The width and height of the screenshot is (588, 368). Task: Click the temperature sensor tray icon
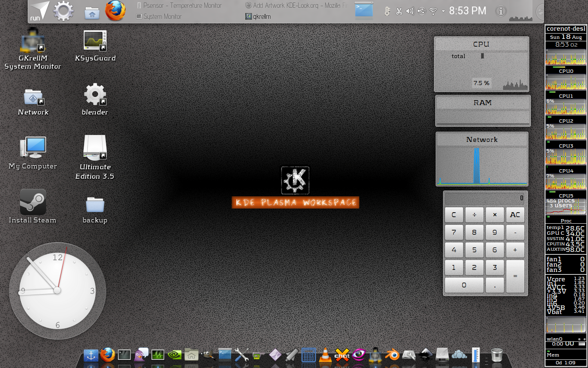[387, 11]
